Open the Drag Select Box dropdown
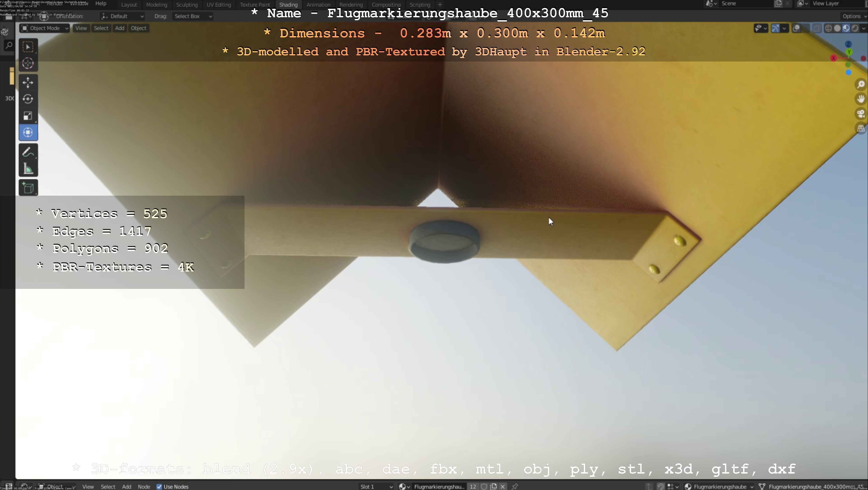This screenshot has height=490, width=868. [193, 16]
